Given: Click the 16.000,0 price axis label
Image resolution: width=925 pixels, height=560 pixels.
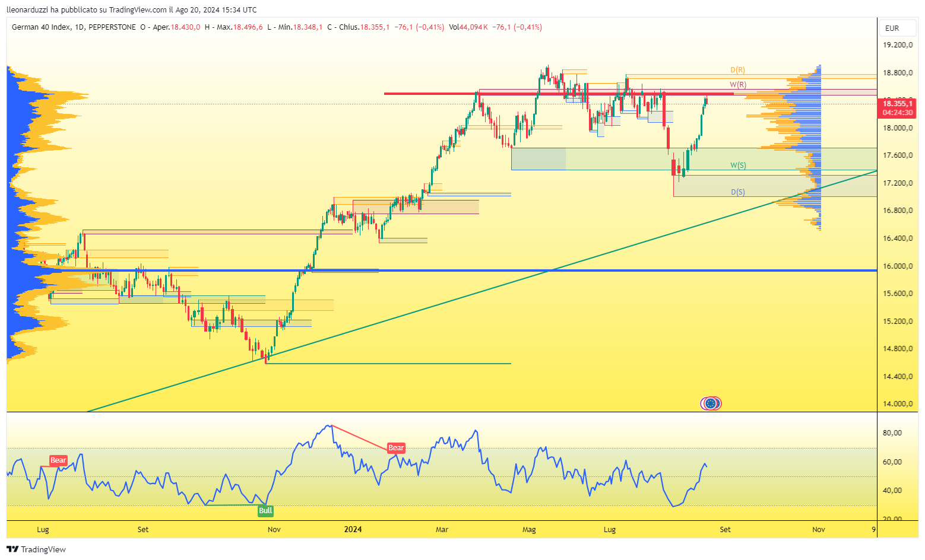Looking at the screenshot, I should [897, 266].
